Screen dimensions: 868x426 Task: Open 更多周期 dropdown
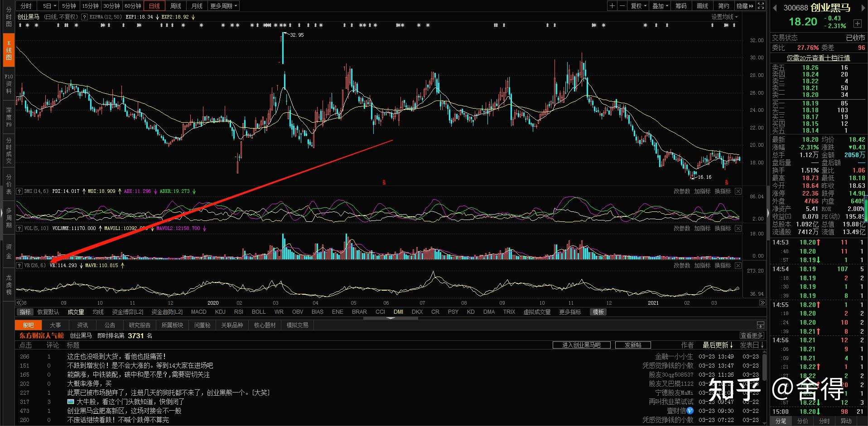(x=223, y=6)
